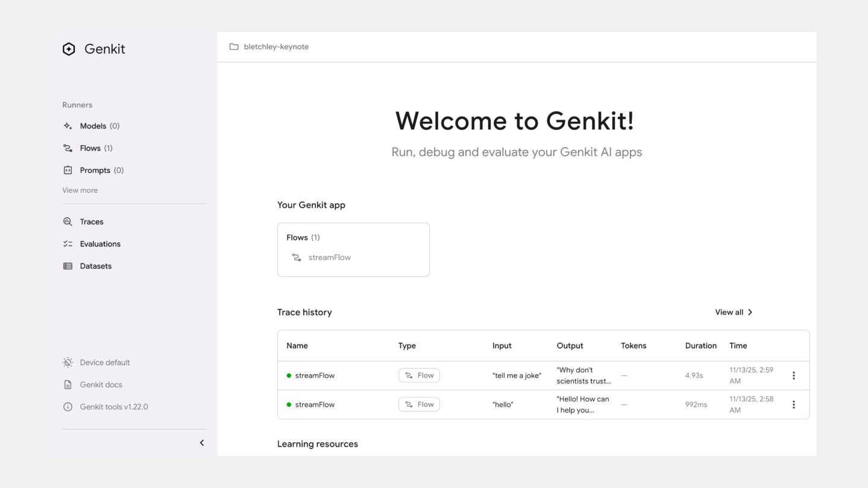Expand the View more runners list
The height and width of the screenshot is (488, 868).
coord(80,190)
